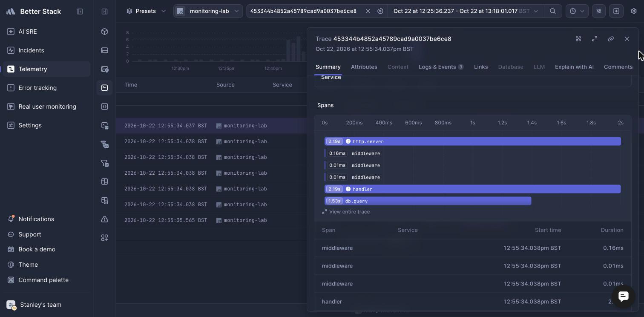The image size is (644, 317).
Task: Click the add integrations squares-plus icon
Action: tap(104, 238)
